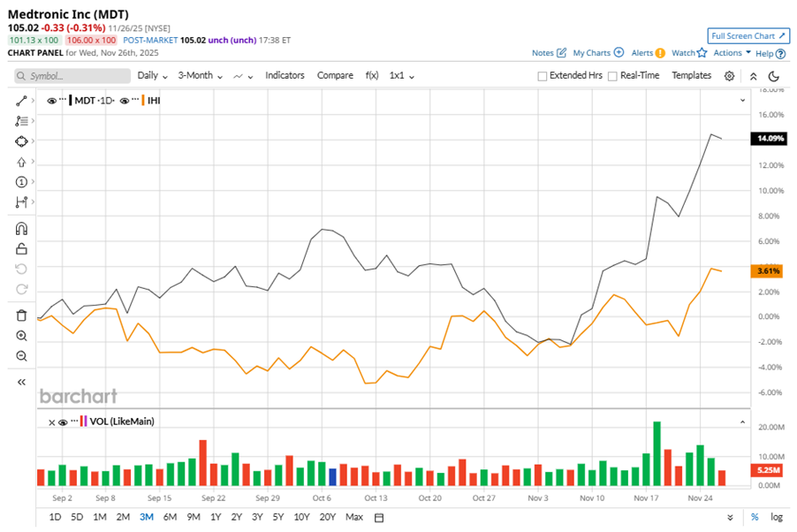Zoom out of the chart
The image size is (797, 532).
(21, 356)
